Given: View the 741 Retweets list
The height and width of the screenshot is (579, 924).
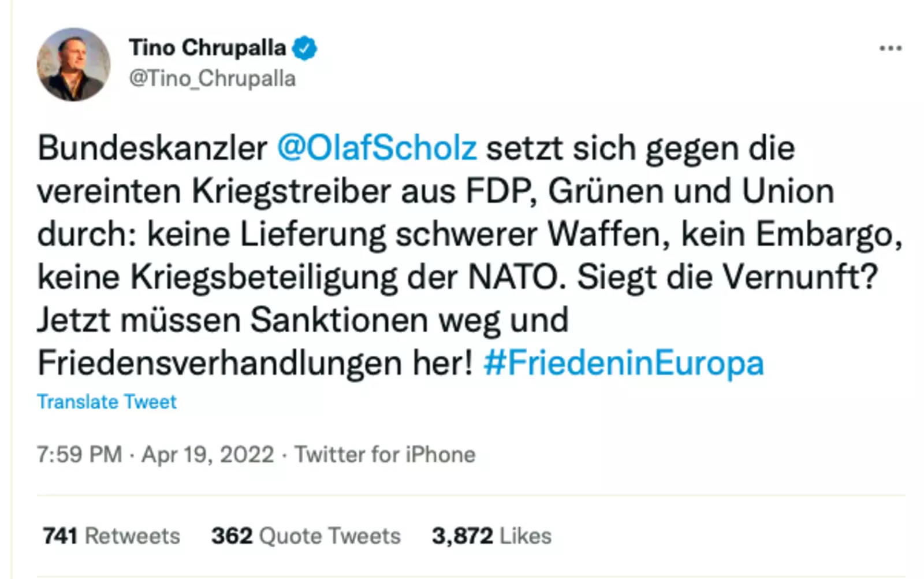Looking at the screenshot, I should [x=111, y=536].
